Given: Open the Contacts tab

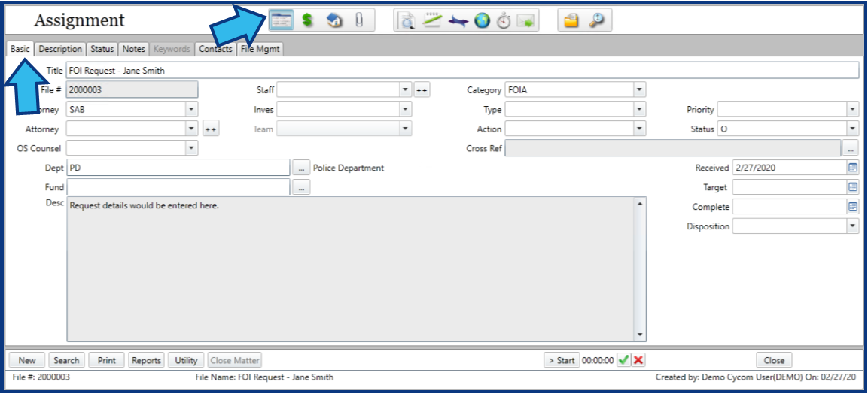Looking at the screenshot, I should [x=215, y=49].
